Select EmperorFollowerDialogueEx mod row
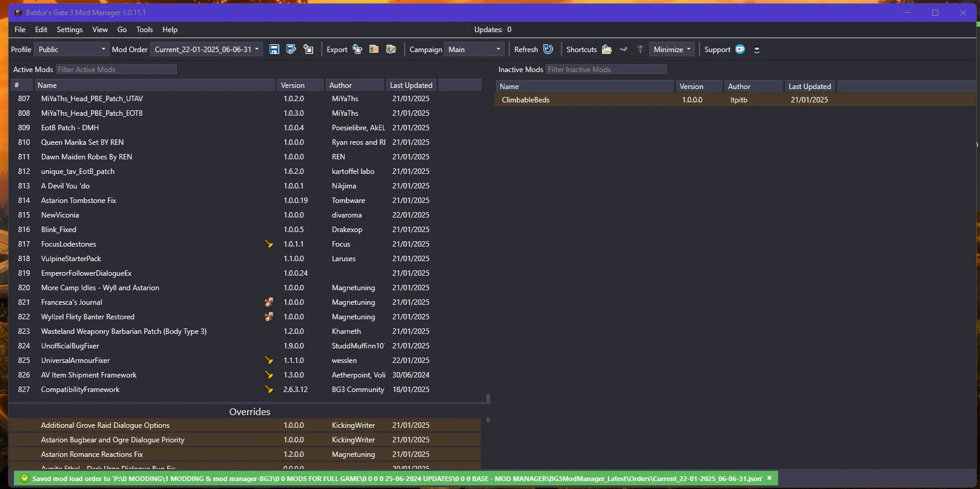This screenshot has width=980, height=489. [245, 273]
